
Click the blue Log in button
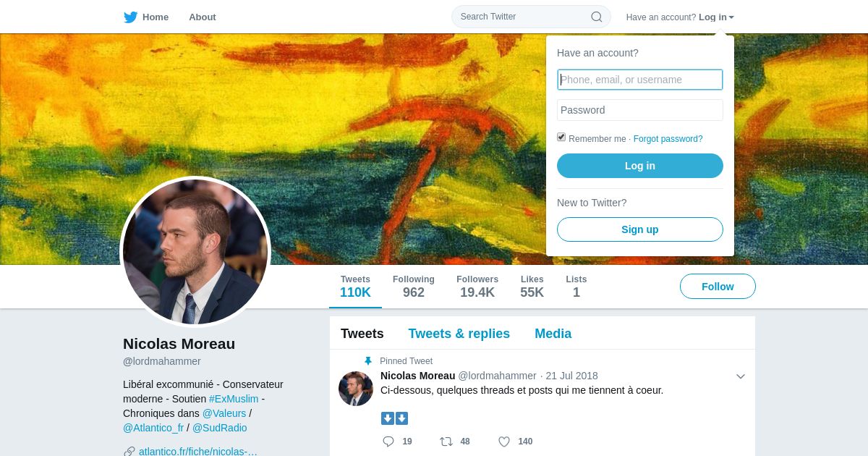[640, 166]
